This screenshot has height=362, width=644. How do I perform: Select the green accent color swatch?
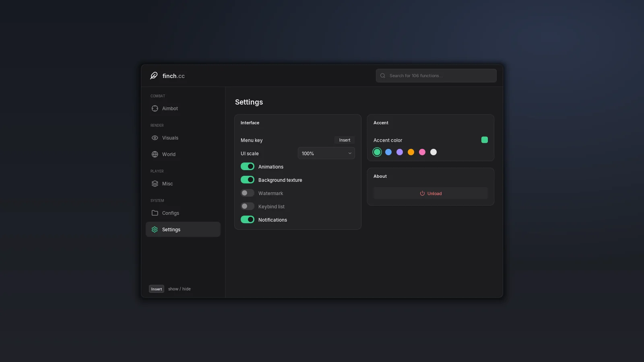377,152
